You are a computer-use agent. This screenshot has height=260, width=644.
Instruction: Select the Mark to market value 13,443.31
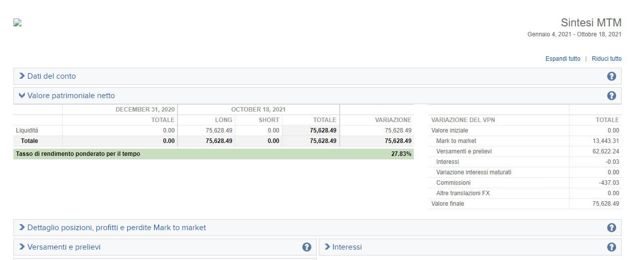[602, 141]
